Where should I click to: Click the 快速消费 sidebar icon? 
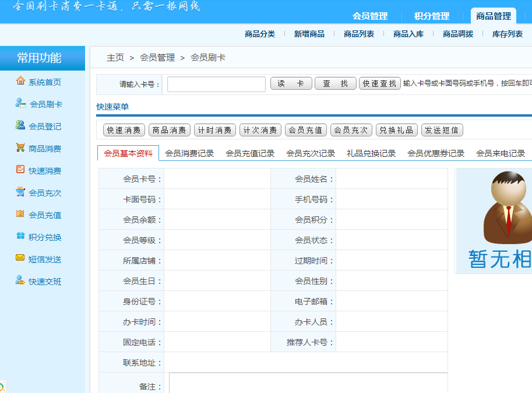click(20, 170)
